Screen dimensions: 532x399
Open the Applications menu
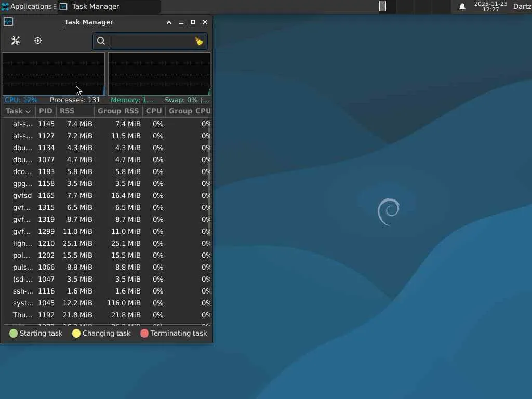tap(29, 6)
